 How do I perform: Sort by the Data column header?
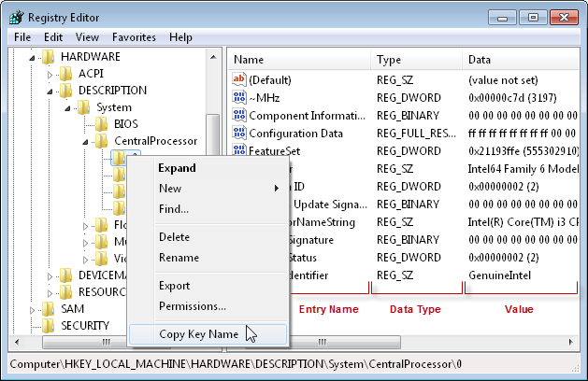pyautogui.click(x=522, y=60)
